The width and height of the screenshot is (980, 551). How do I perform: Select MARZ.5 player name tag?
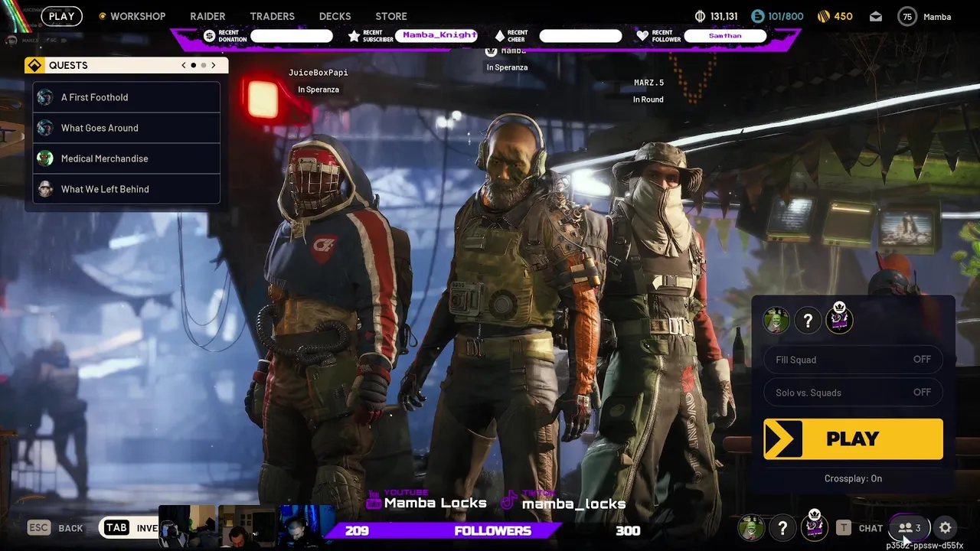[x=648, y=83]
